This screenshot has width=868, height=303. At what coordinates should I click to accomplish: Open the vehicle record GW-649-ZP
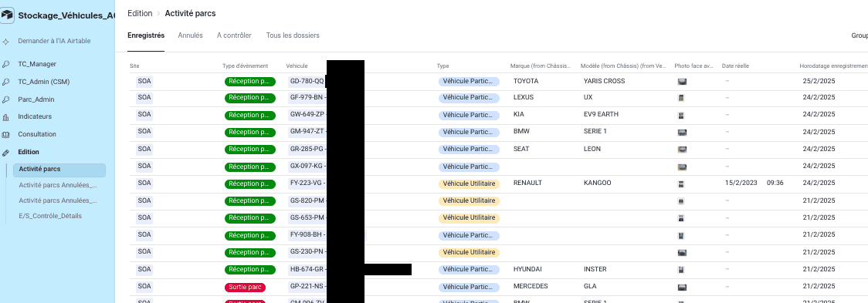tap(307, 115)
